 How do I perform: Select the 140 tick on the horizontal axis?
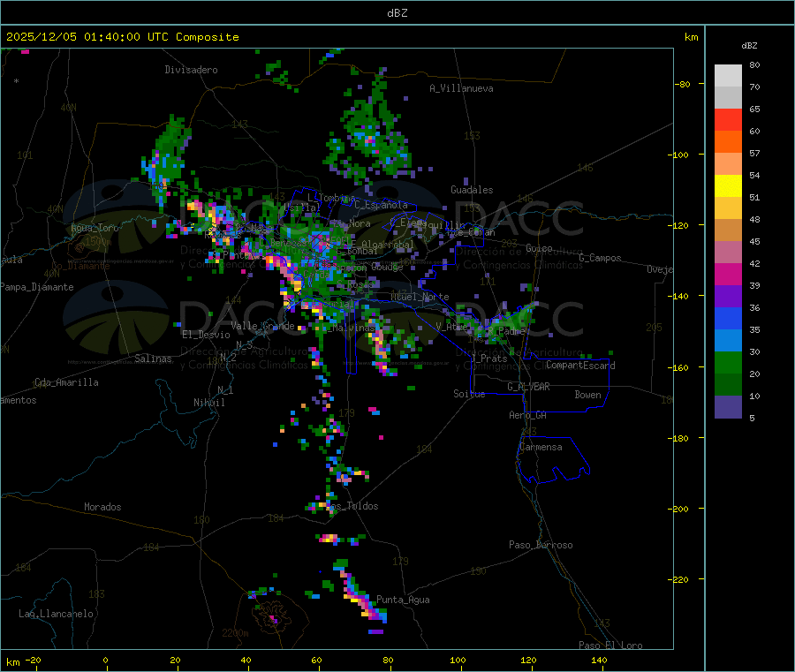(599, 660)
